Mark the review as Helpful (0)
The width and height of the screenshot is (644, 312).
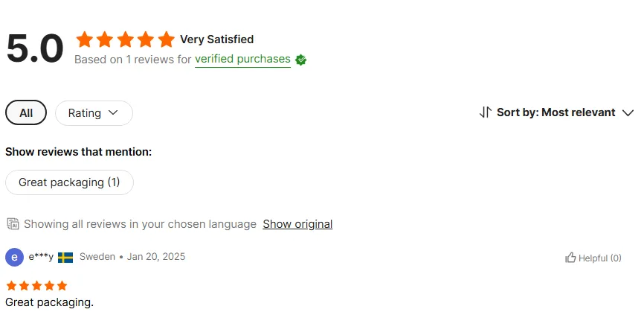point(593,258)
